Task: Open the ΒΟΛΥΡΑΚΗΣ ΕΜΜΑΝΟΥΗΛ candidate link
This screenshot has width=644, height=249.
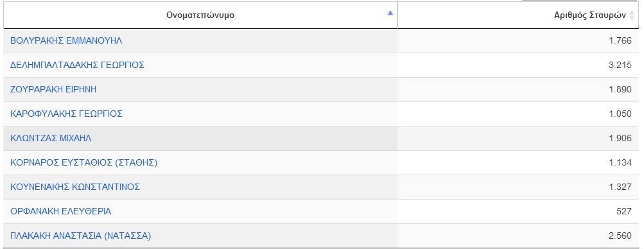Action: coord(66,40)
